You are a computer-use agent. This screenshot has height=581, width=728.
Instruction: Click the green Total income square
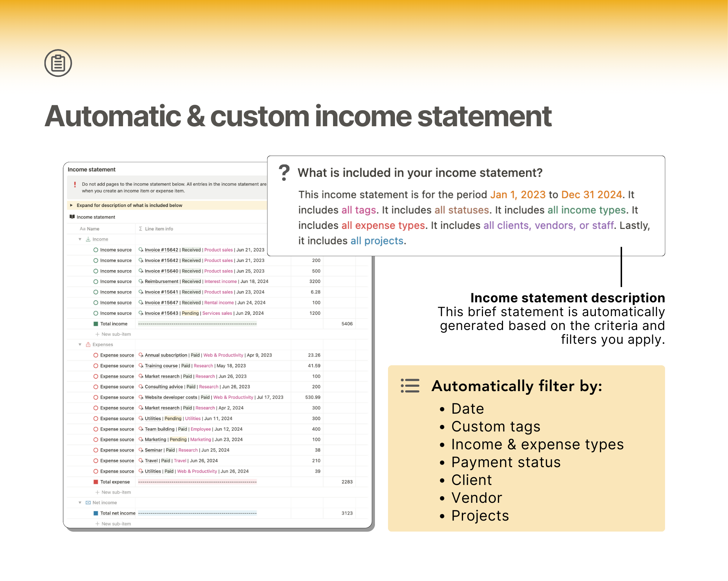coord(96,324)
